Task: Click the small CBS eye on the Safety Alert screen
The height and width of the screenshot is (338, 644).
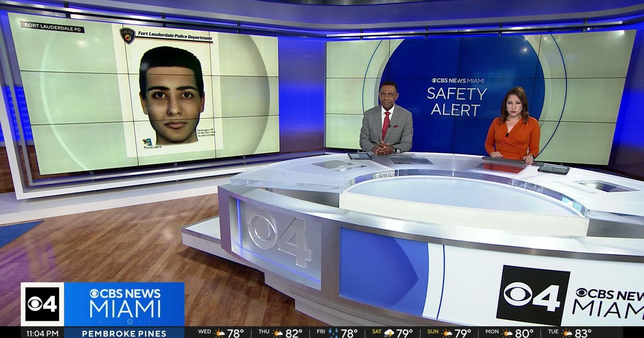Action: coord(435,80)
